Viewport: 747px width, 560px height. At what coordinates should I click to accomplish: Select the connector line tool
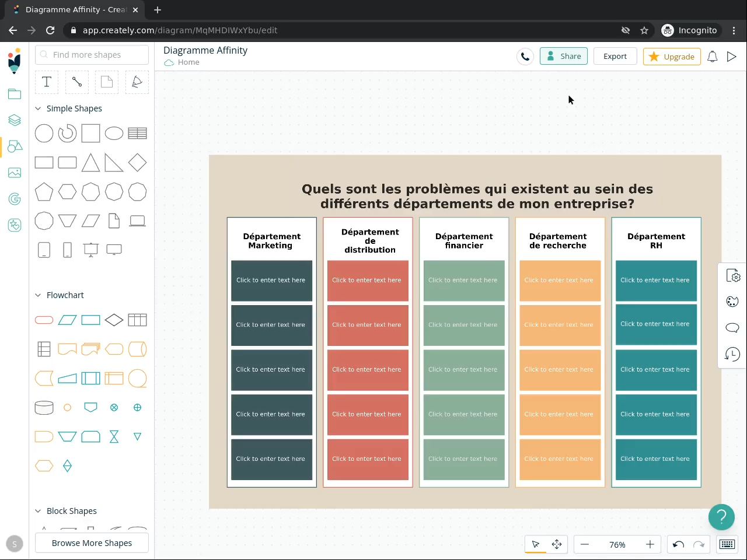pyautogui.click(x=77, y=82)
